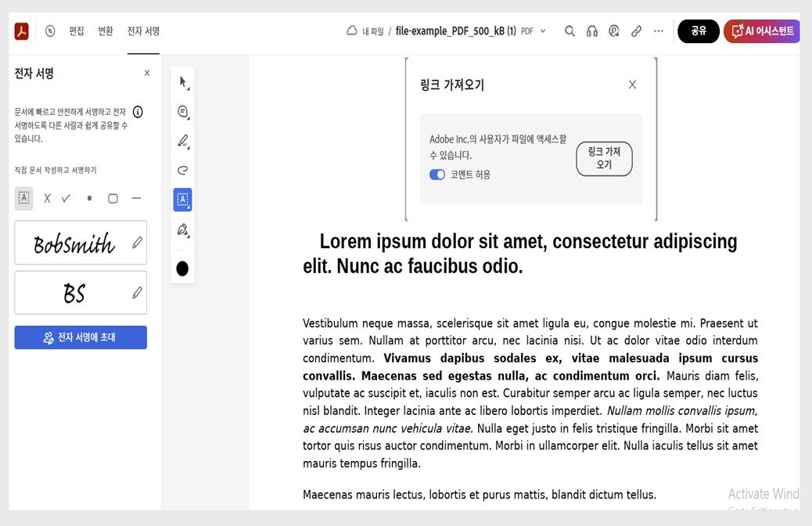Open the Add comment tool
812x526 pixels.
pos(182,111)
